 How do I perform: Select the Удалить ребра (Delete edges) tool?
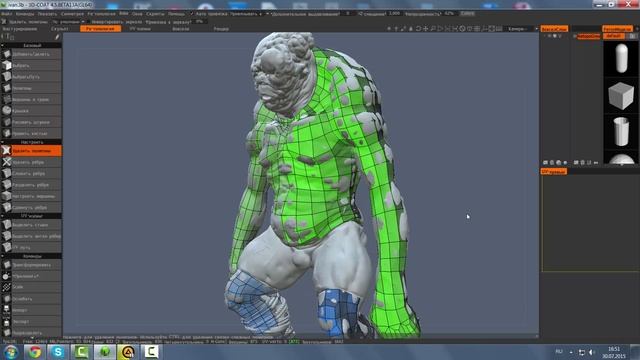click(31, 162)
